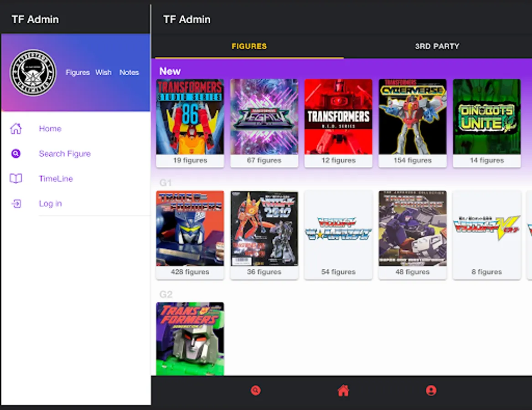The image size is (532, 410).
Task: Open the Home sidebar link
Action: click(x=50, y=128)
